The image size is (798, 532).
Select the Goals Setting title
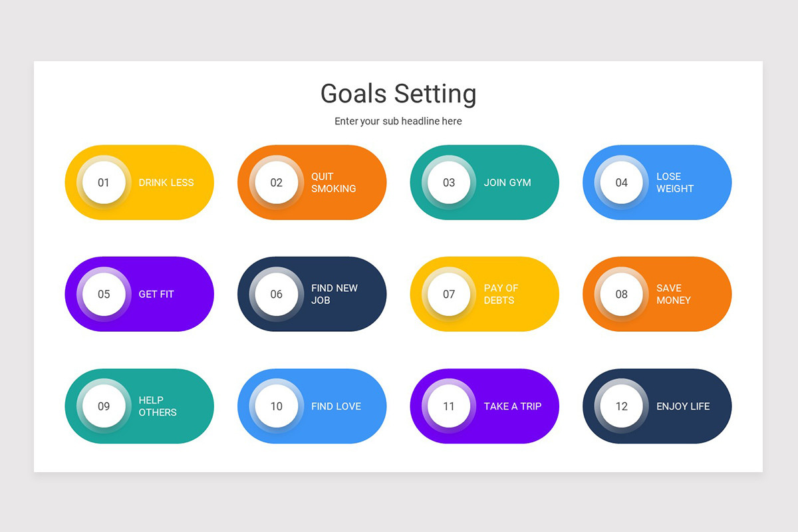click(x=398, y=94)
